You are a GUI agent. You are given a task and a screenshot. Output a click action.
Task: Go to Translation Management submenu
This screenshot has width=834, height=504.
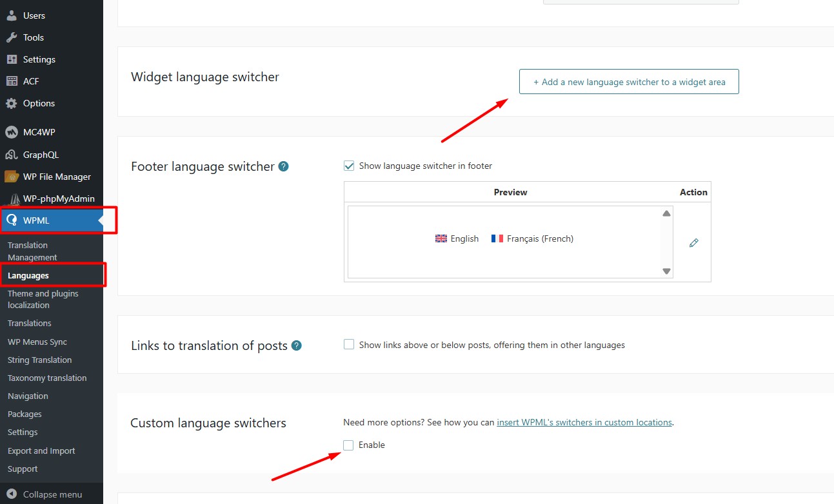tap(32, 251)
